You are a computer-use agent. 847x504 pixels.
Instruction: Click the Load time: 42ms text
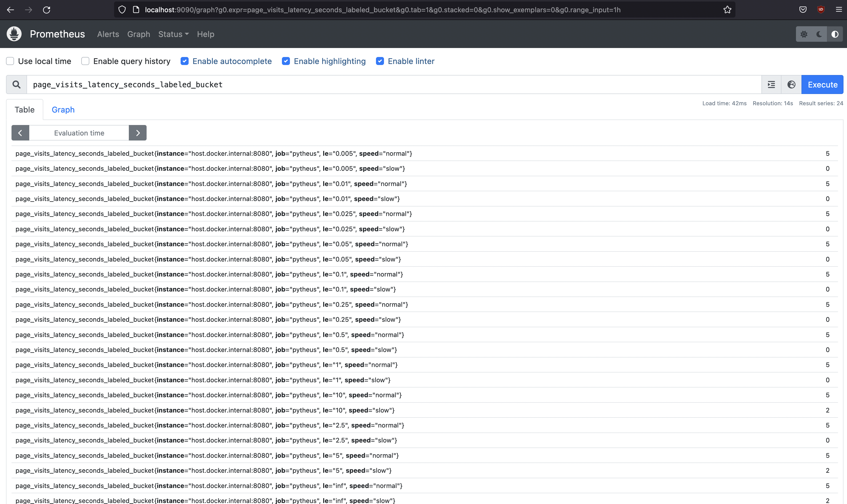click(x=724, y=103)
